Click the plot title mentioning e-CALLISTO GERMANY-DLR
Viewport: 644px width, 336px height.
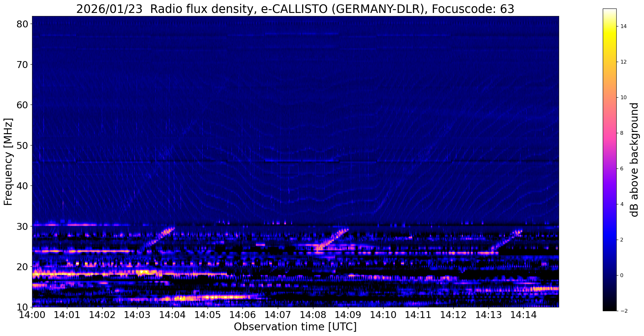(x=295, y=9)
